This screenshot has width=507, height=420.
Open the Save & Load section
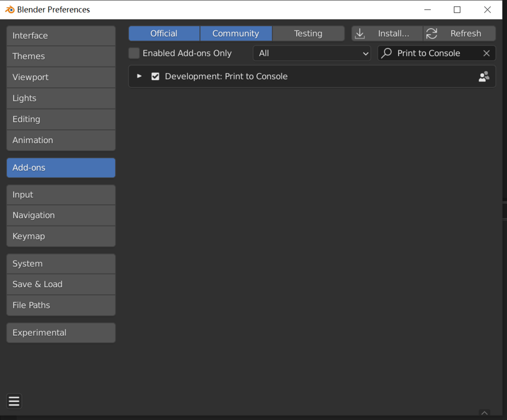pyautogui.click(x=61, y=284)
